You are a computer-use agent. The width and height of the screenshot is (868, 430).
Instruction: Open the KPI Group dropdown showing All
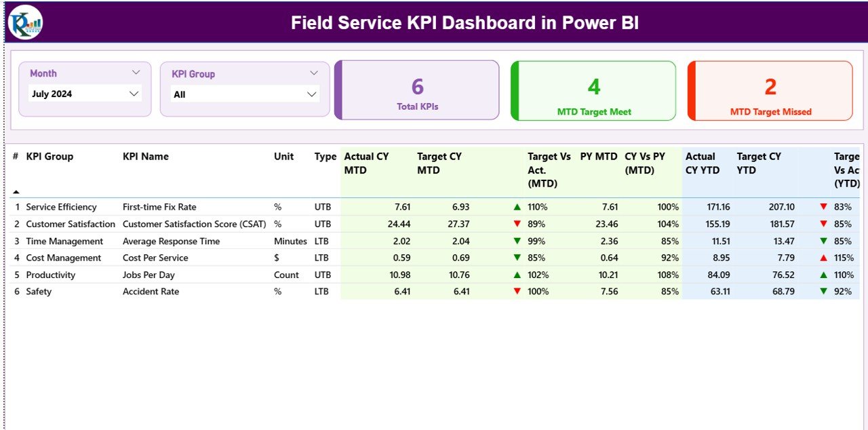312,94
